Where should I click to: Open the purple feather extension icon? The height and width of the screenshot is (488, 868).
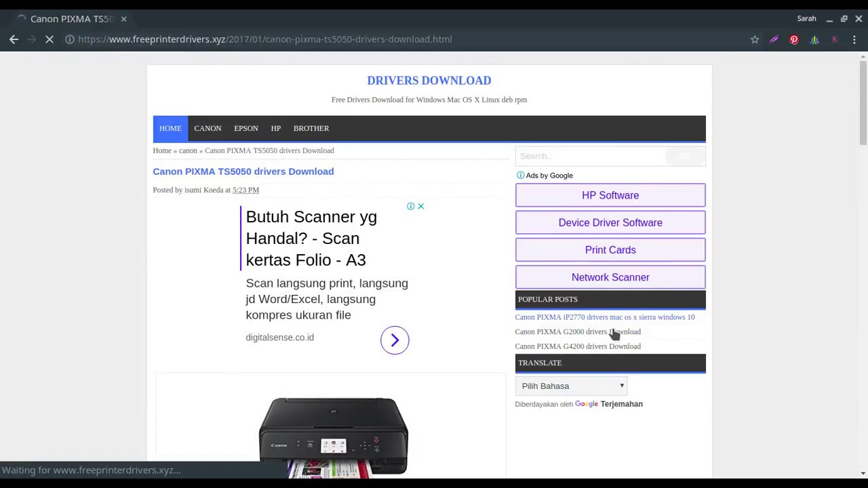pos(774,39)
